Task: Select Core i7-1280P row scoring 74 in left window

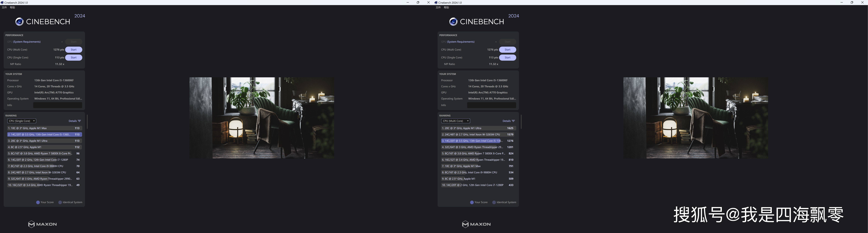Action: click(44, 160)
